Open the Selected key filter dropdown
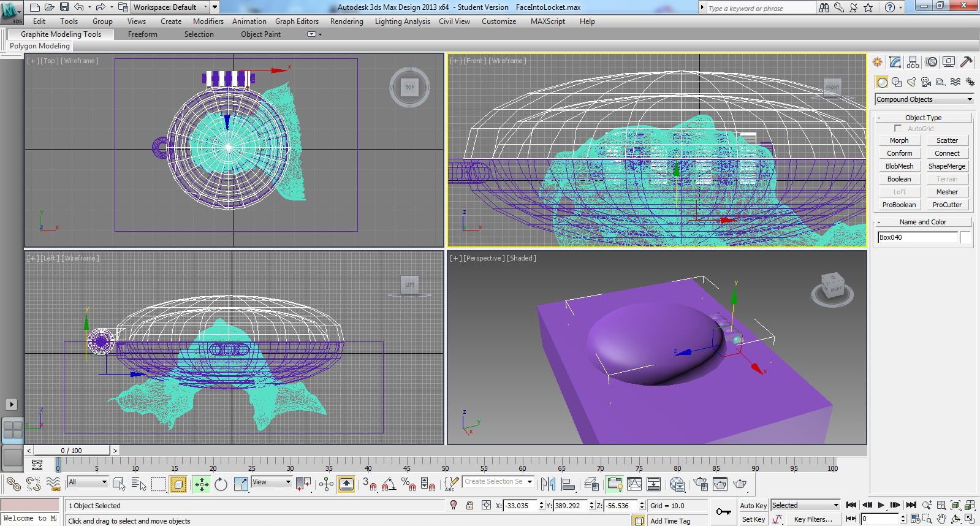The image size is (980, 526). point(805,505)
